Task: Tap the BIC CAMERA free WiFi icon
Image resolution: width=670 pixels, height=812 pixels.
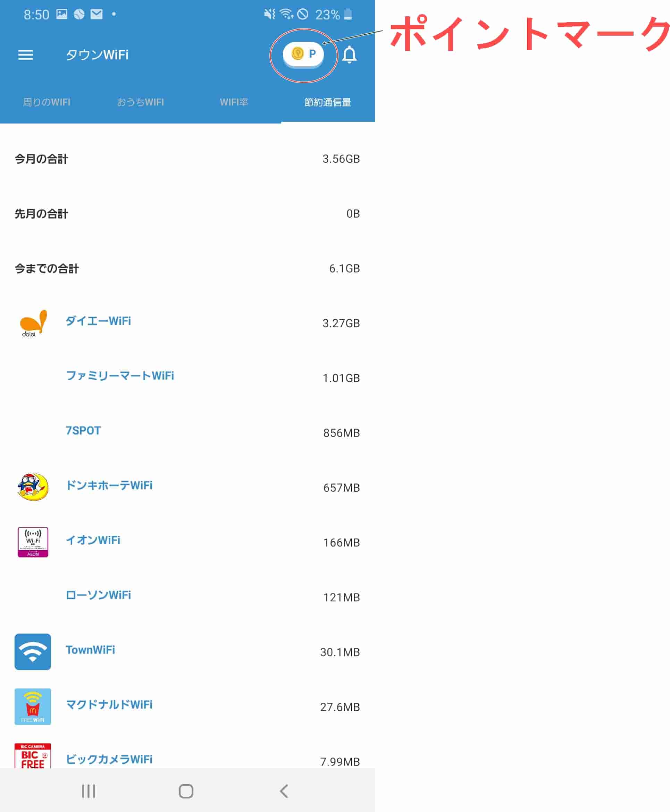Action: (x=33, y=756)
